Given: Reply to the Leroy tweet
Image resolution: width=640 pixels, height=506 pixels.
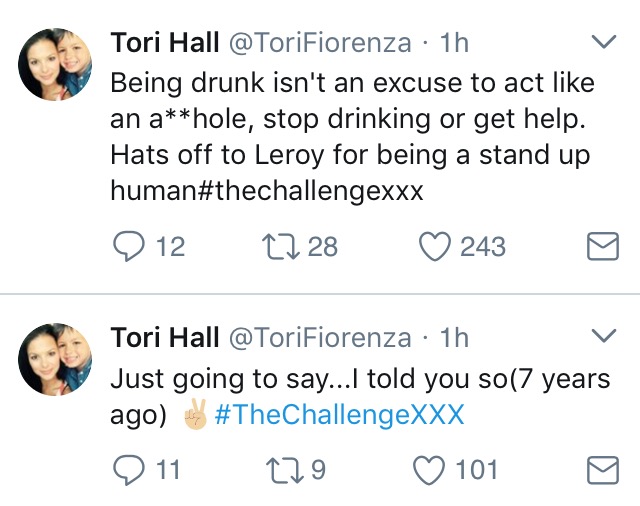Looking at the screenshot, I should pos(129,246).
